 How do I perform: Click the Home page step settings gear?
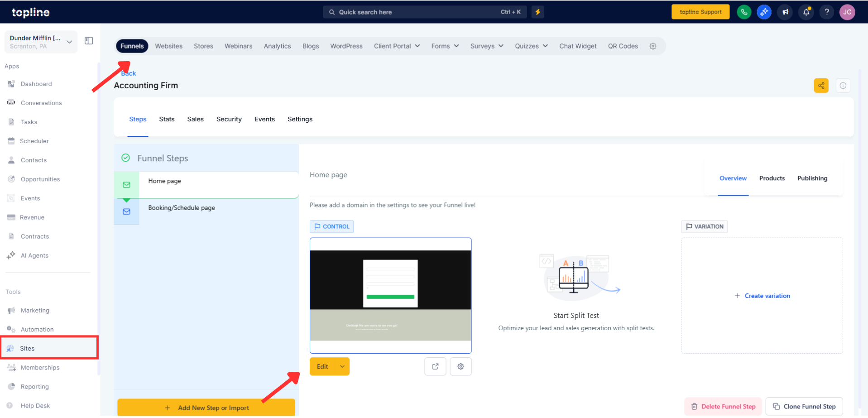461,366
